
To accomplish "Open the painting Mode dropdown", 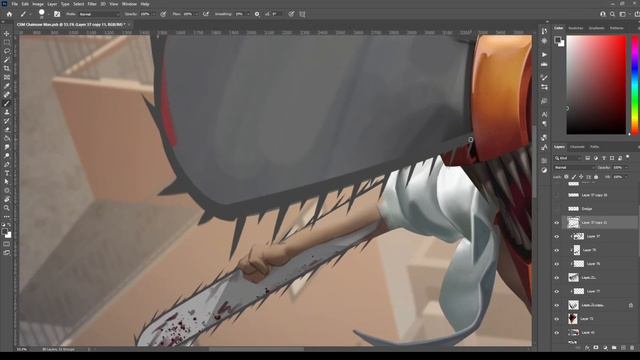I will tap(99, 14).
